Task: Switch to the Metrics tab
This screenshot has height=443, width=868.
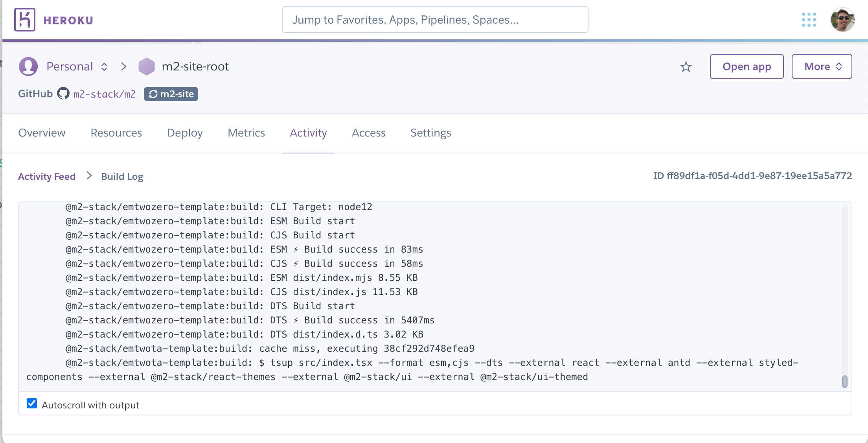Action: click(x=246, y=133)
